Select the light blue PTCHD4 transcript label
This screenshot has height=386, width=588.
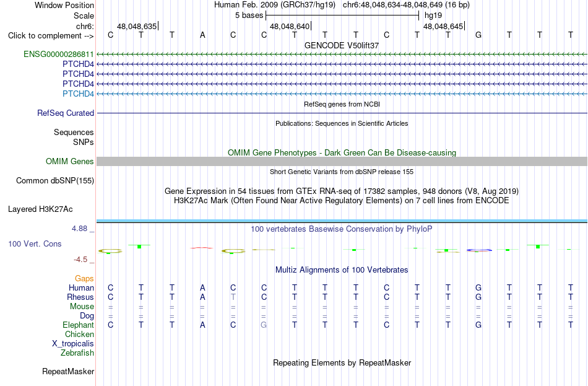coord(78,94)
